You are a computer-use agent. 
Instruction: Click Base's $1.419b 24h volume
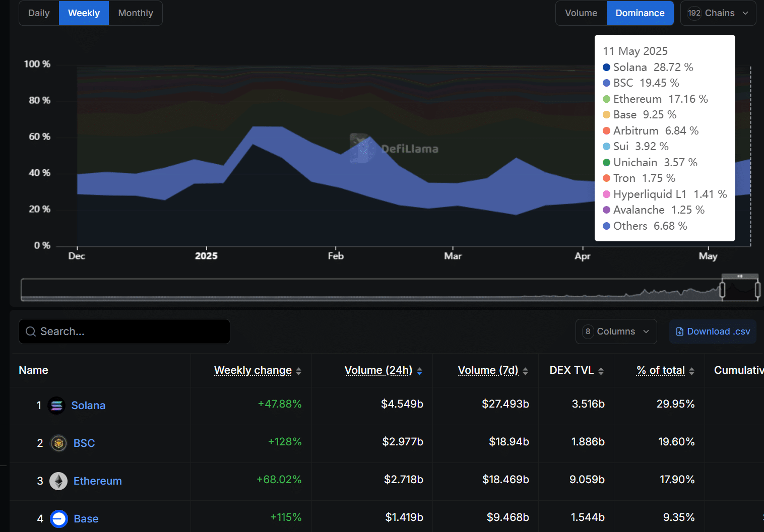[404, 517]
